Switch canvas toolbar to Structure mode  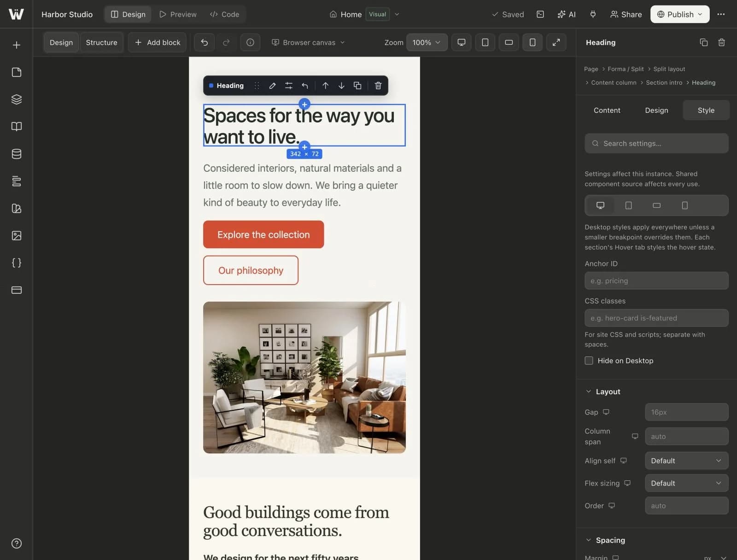point(102,42)
